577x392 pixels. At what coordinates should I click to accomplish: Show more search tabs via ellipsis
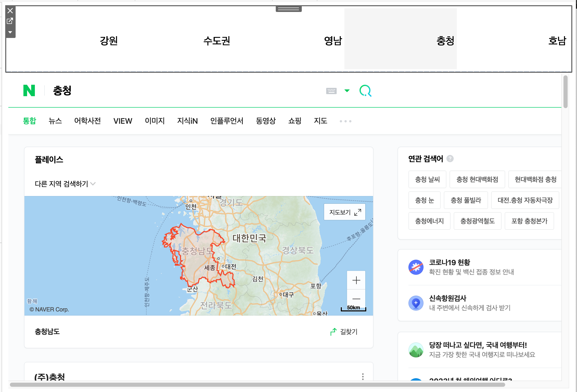[x=345, y=121]
